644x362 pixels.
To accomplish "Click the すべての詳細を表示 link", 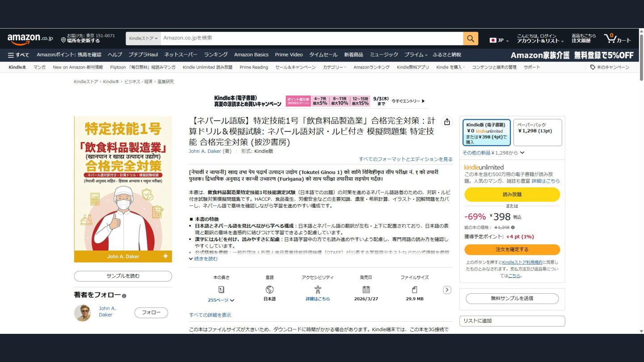I will [210, 315].
